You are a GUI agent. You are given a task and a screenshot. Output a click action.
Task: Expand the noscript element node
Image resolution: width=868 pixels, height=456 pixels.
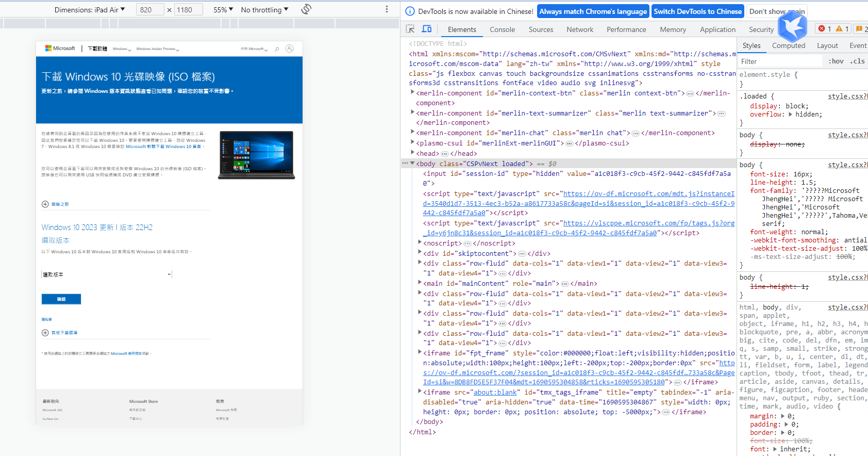(420, 242)
